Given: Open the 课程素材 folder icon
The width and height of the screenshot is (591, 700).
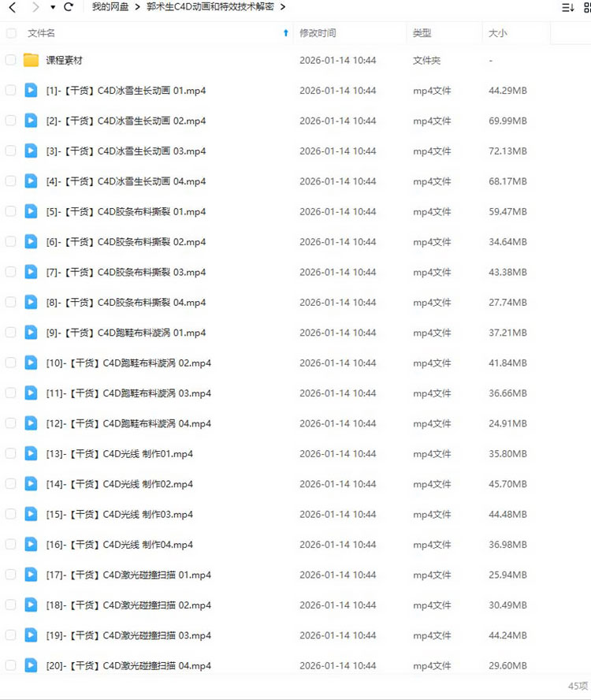Looking at the screenshot, I should coord(31,60).
